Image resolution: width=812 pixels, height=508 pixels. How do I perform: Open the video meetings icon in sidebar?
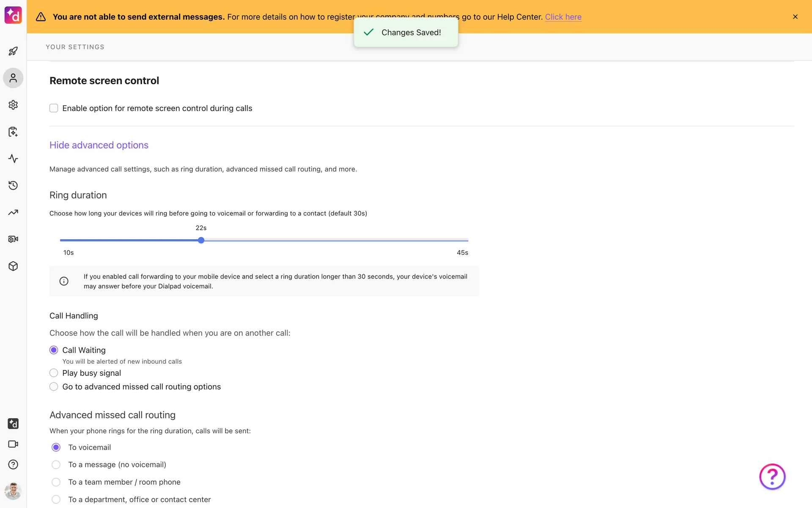pyautogui.click(x=13, y=444)
